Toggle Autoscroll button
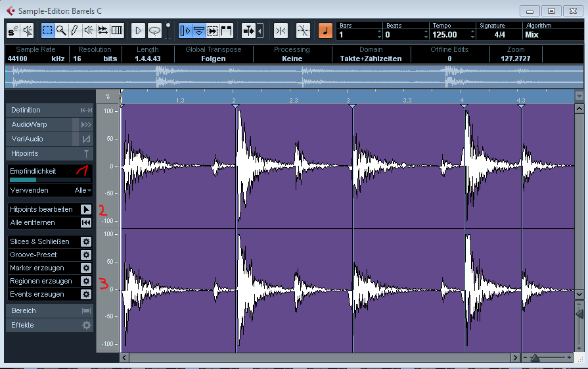 click(x=248, y=31)
